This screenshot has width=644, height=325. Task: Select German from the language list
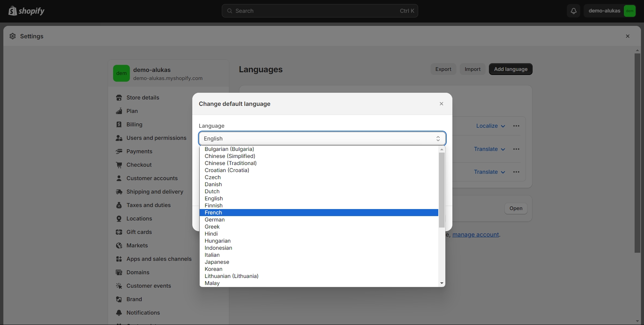[x=215, y=220]
